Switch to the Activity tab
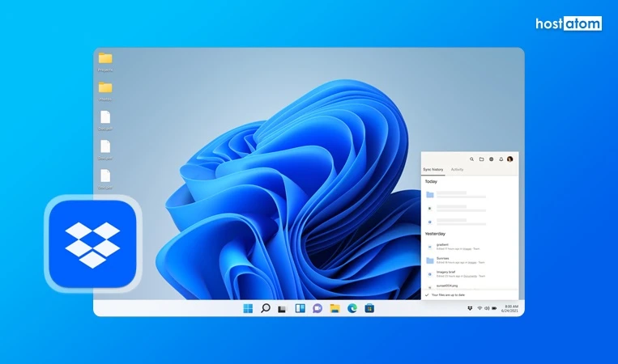 [x=457, y=170]
